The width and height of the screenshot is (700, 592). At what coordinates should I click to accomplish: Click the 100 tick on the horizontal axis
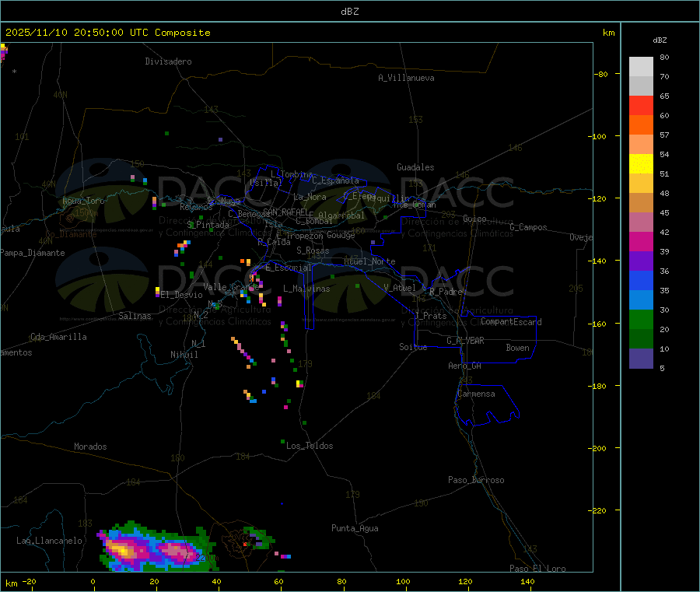[403, 582]
